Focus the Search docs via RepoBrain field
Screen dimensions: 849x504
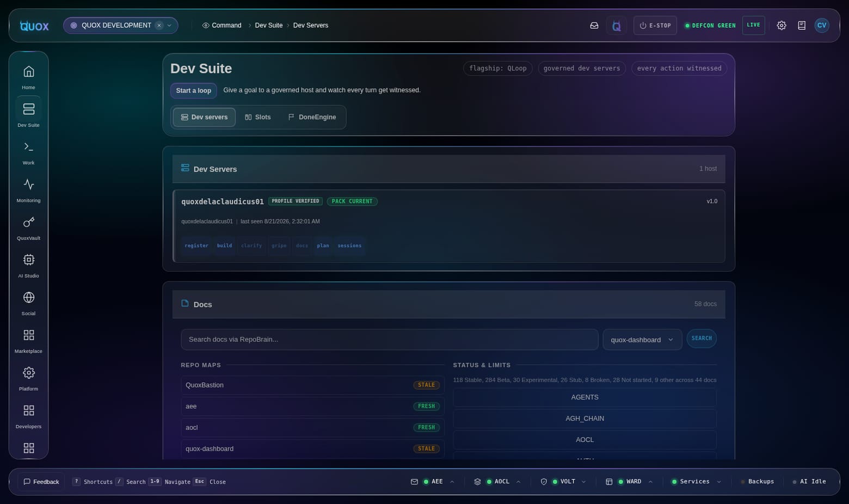pyautogui.click(x=390, y=340)
